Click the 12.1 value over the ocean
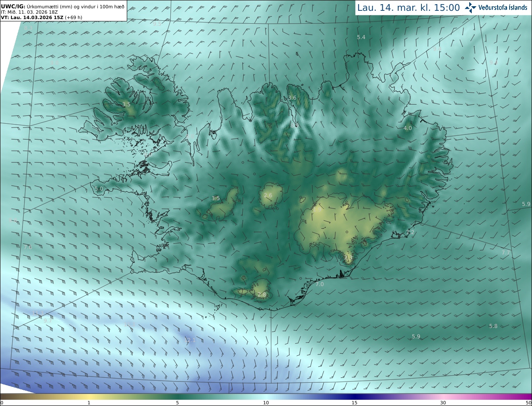The image size is (532, 406). (189, 340)
